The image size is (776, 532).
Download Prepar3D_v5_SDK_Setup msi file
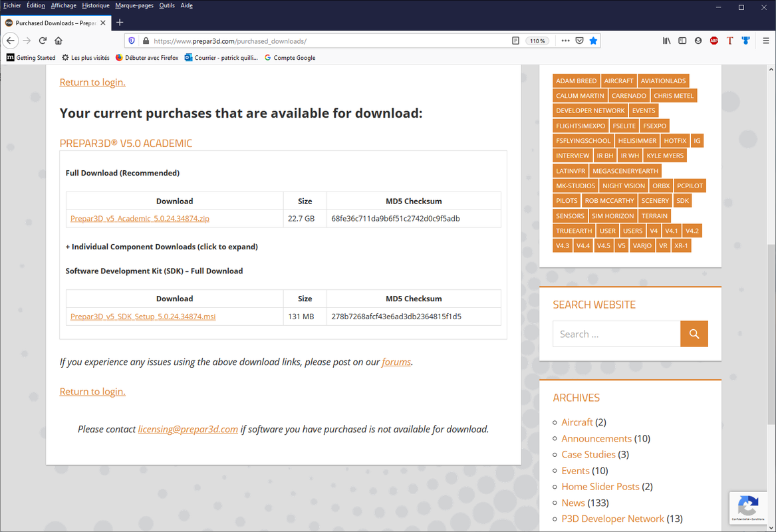click(143, 317)
